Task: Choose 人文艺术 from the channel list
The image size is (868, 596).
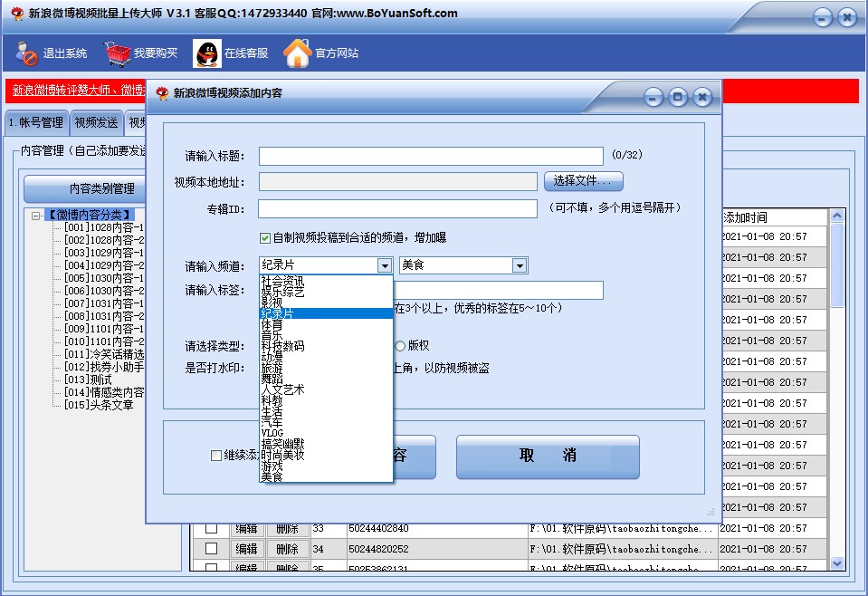Action: [x=326, y=390]
